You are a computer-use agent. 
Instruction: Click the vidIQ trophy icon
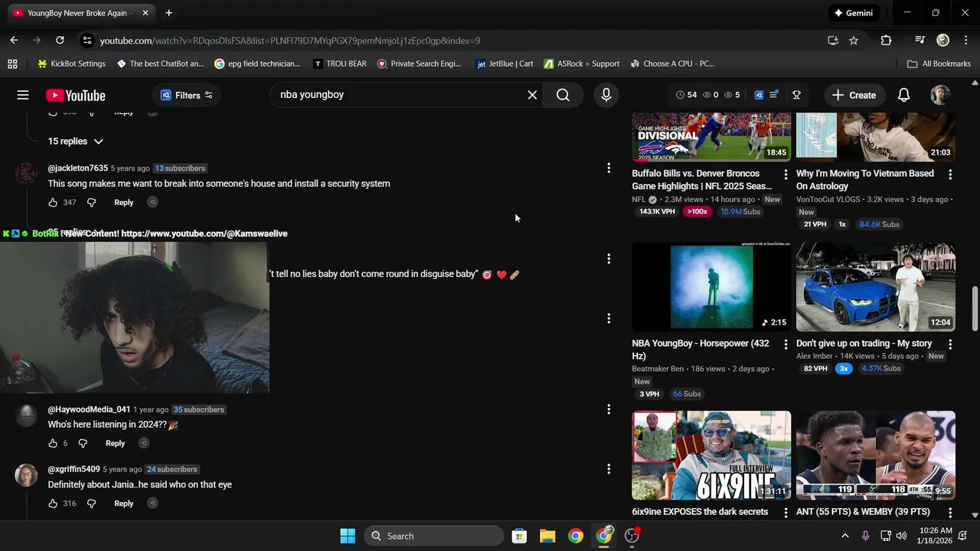pos(796,95)
